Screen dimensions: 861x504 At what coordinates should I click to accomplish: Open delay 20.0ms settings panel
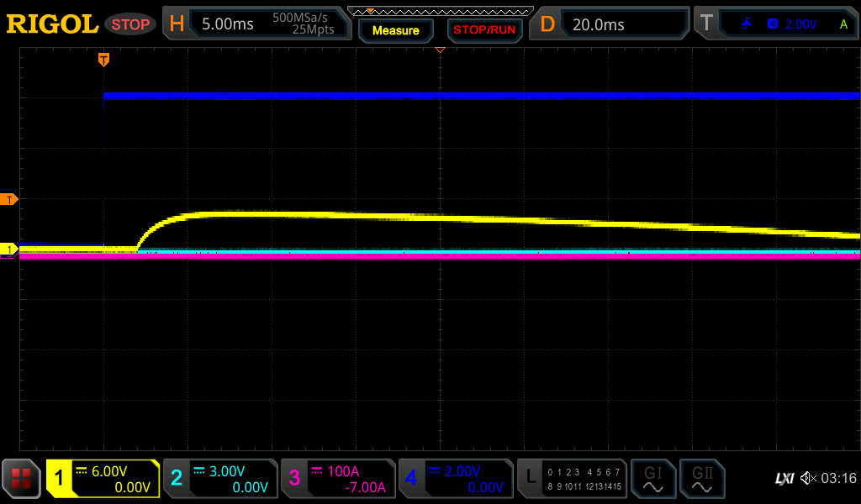coord(612,24)
